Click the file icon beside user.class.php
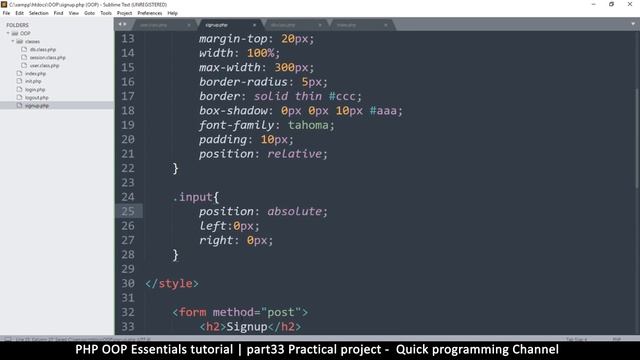This screenshot has height=360, width=640. 24,65
